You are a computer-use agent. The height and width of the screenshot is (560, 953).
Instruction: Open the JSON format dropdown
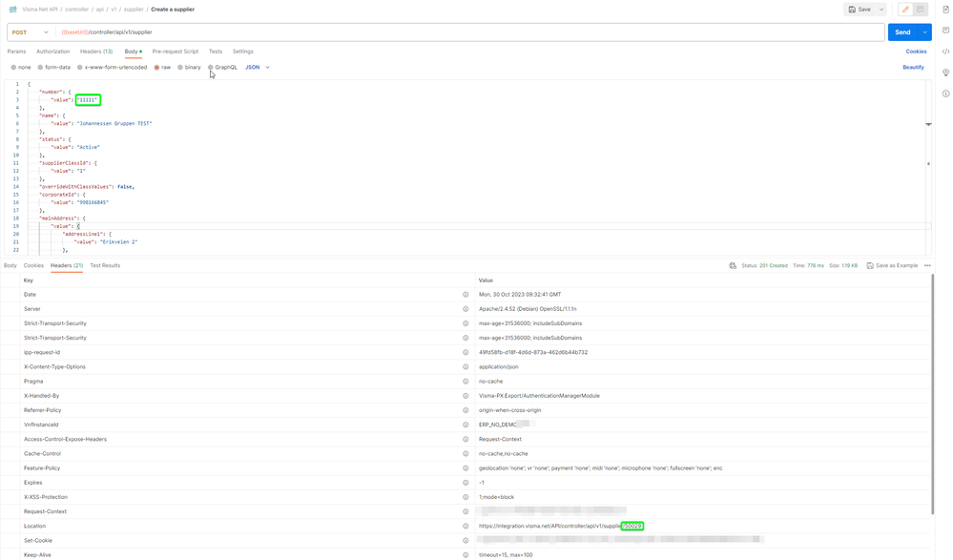pos(258,68)
